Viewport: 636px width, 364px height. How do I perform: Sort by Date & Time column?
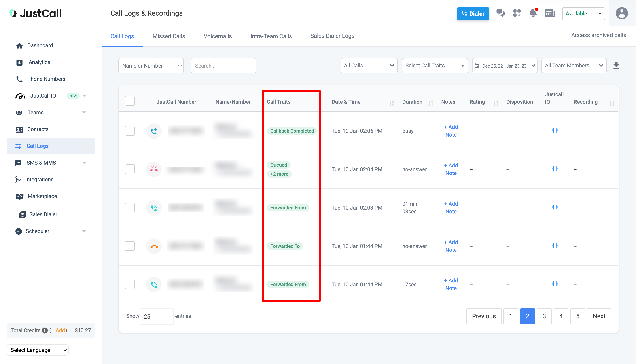[x=392, y=103]
